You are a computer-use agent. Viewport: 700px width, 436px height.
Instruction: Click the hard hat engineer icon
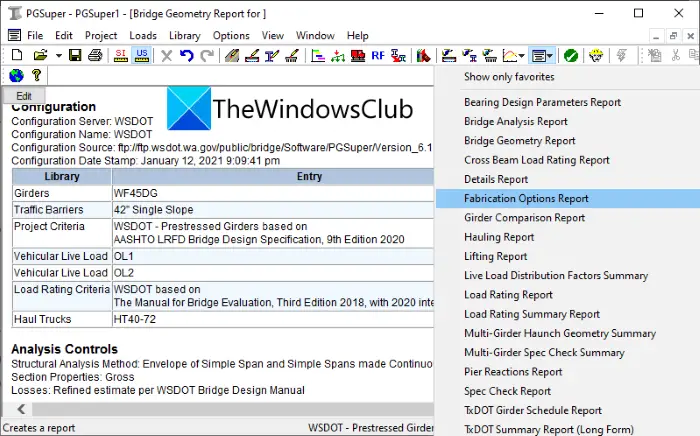(x=596, y=56)
